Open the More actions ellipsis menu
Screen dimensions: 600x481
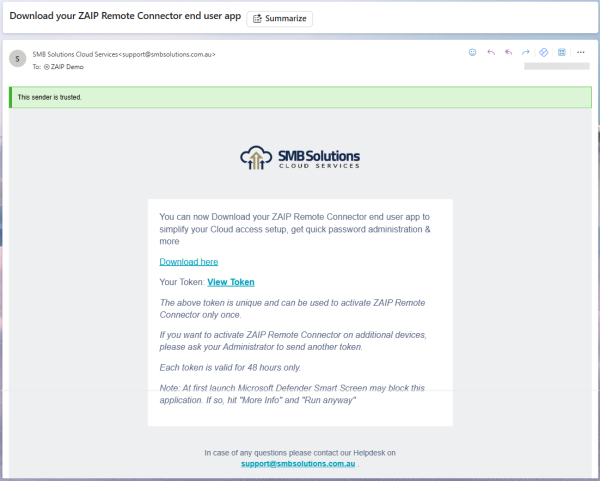[x=581, y=52]
